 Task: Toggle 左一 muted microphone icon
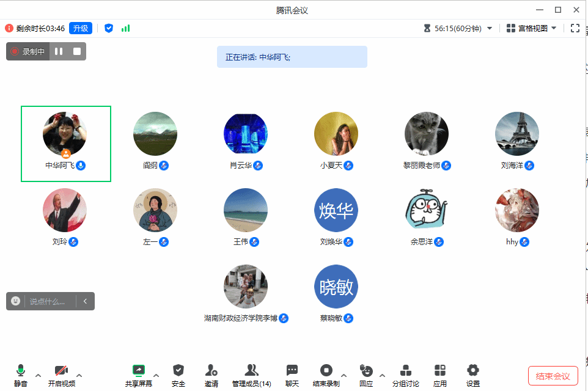point(164,242)
